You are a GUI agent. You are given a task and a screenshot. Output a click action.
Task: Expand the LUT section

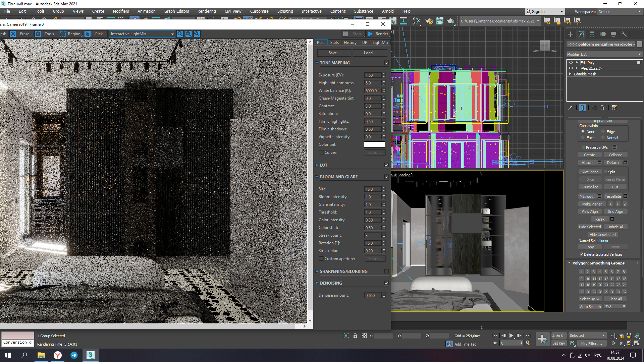click(x=317, y=165)
